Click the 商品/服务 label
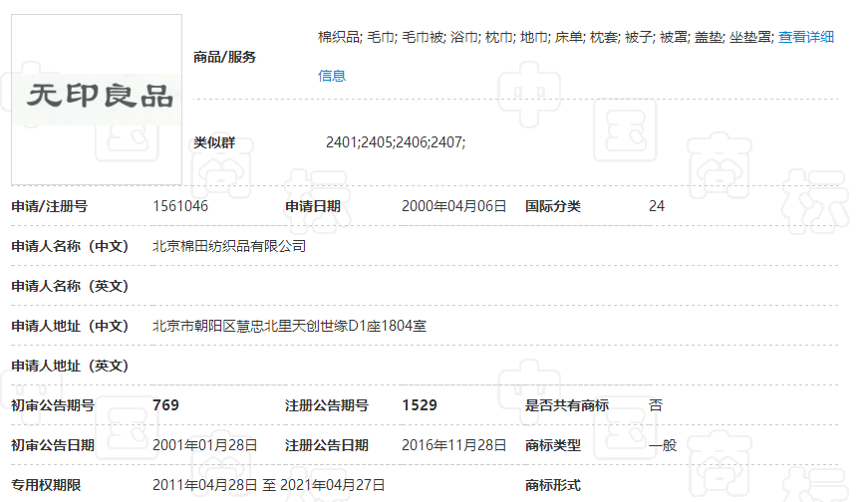This screenshot has height=502, width=868. [x=225, y=57]
